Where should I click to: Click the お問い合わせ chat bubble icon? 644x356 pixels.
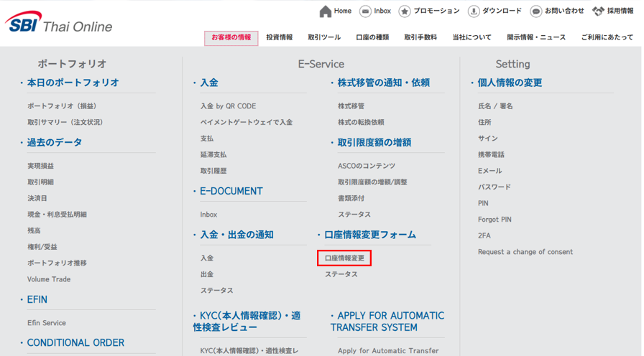pos(536,11)
